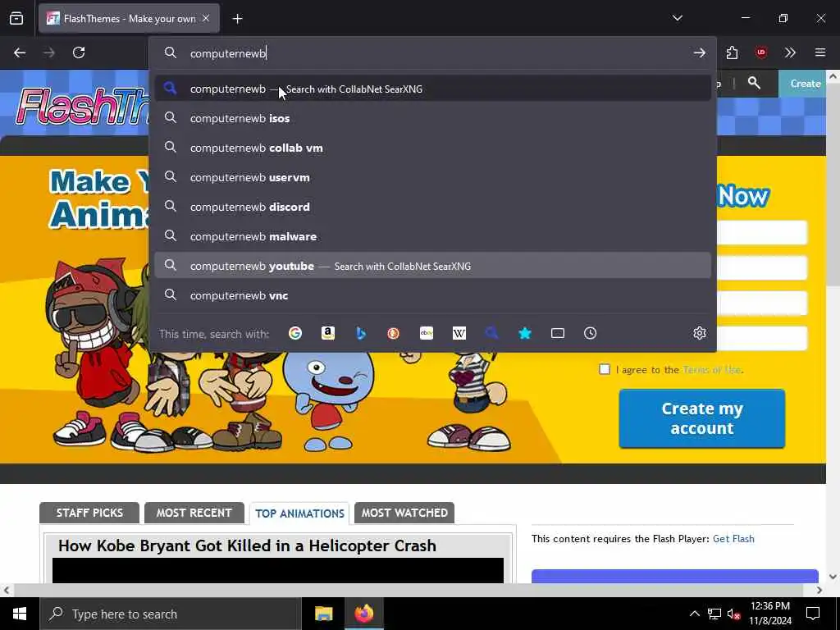Click the Create button in site header

(x=806, y=83)
